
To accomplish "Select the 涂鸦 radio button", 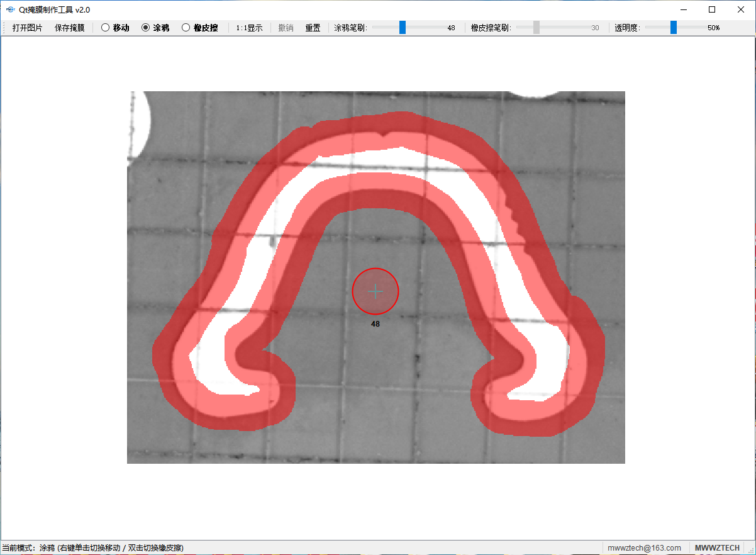I will pos(146,28).
